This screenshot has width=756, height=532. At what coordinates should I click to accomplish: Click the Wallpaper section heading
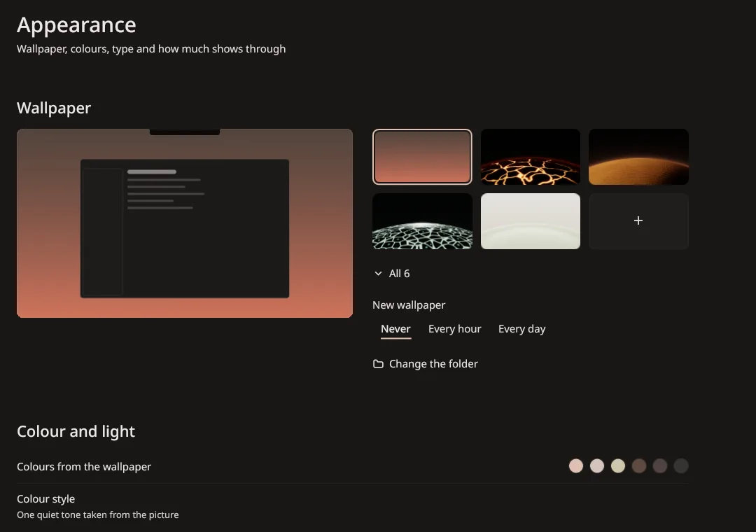(53, 108)
